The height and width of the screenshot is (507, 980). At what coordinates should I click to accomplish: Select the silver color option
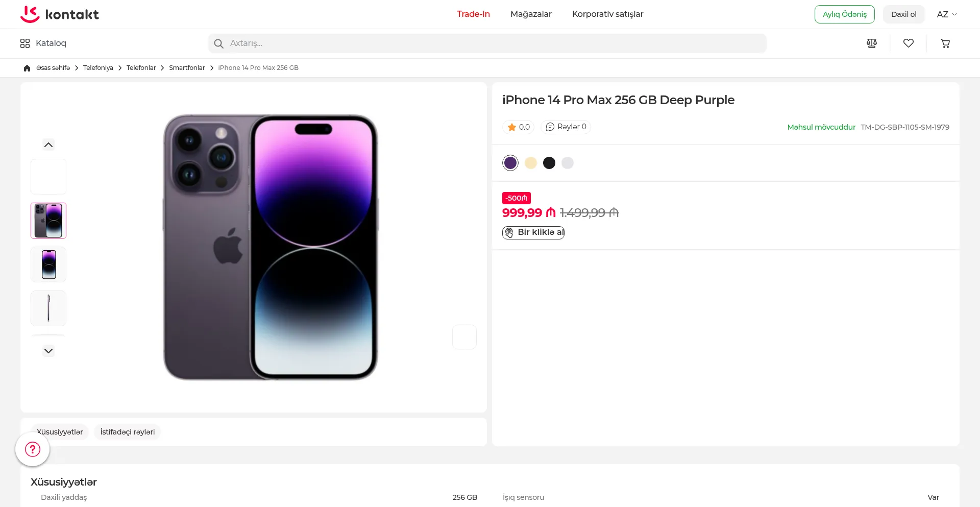[568, 163]
